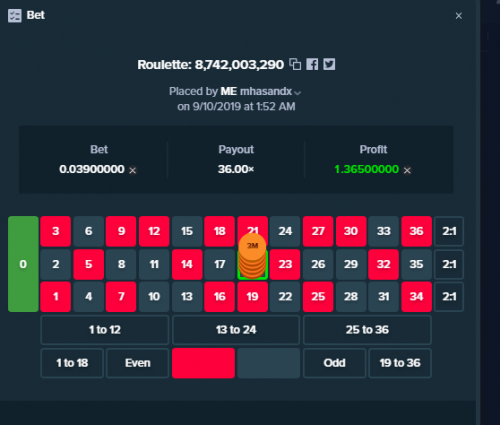Pick the 13 to 24 dozen bet

[236, 330]
